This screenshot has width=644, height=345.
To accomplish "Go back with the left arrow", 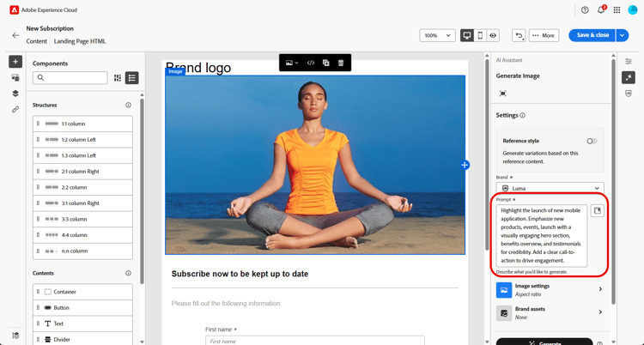I will [x=15, y=35].
